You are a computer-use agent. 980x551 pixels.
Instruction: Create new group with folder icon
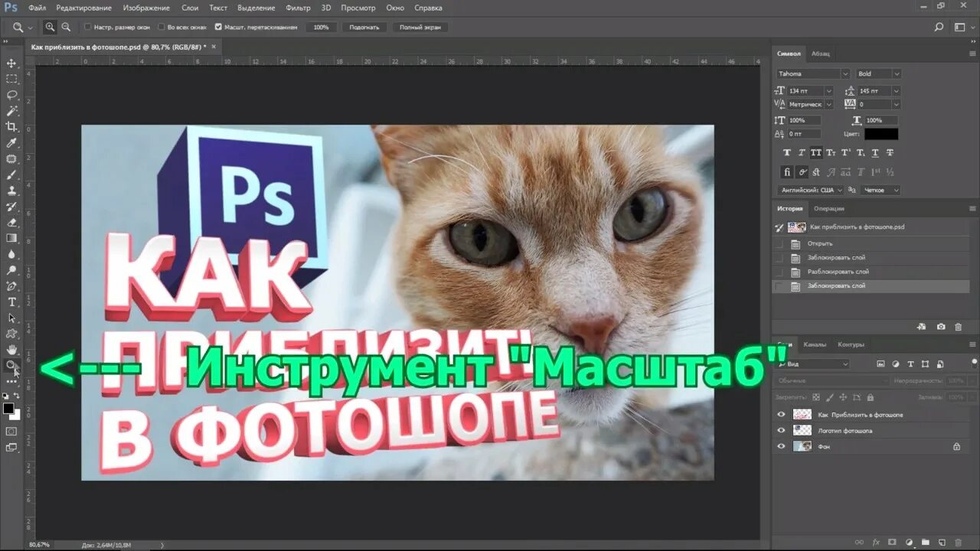926,543
